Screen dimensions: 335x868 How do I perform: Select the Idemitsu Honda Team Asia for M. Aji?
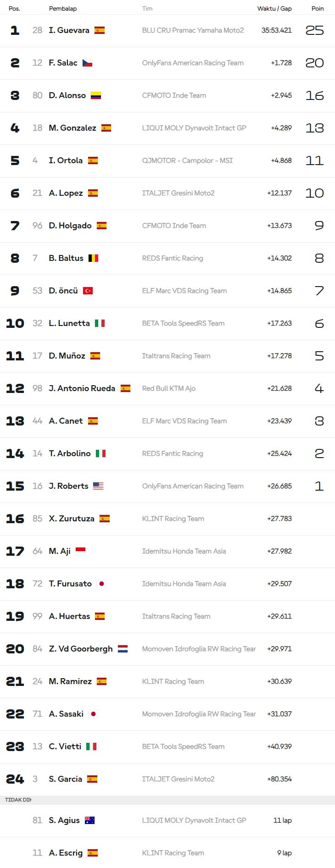point(184,551)
